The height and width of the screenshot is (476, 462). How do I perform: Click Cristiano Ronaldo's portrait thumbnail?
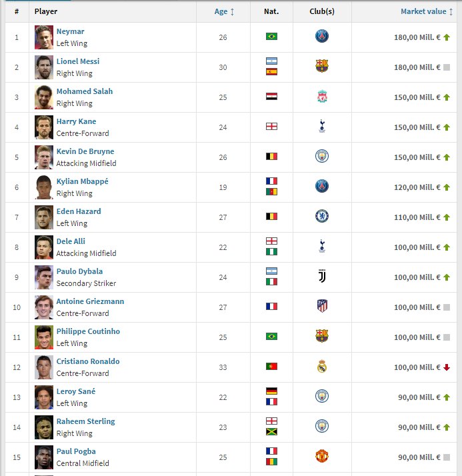click(x=44, y=367)
